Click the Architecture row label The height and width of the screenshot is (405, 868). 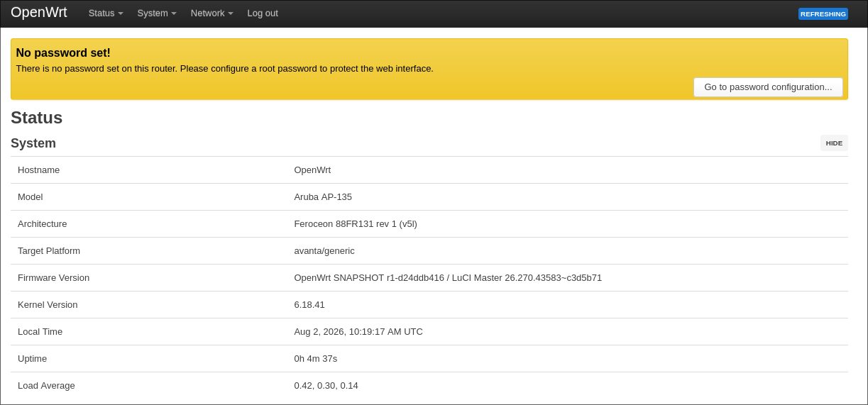43,224
